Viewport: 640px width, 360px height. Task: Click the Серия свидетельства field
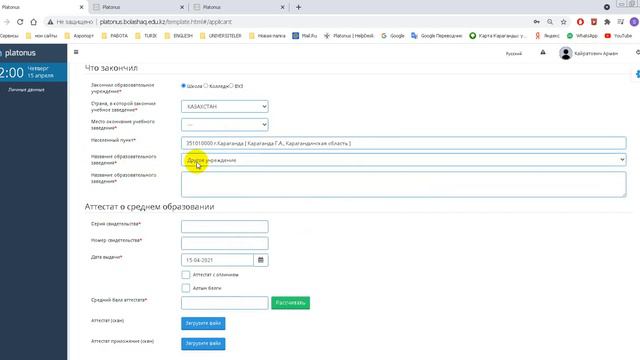224,227
